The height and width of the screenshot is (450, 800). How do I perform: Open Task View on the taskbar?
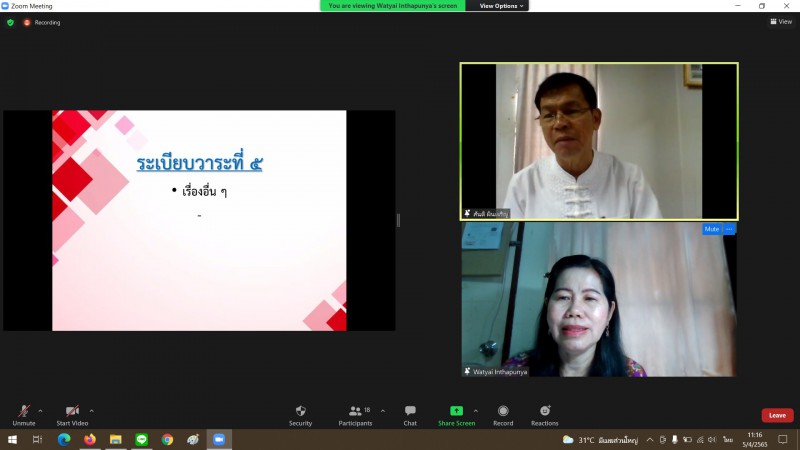tap(37, 439)
